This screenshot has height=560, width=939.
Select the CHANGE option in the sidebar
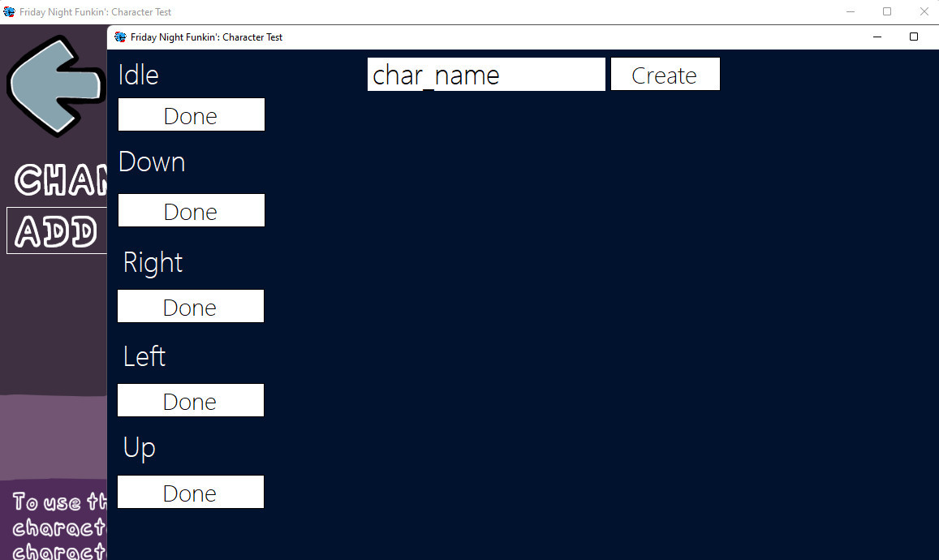pyautogui.click(x=55, y=180)
